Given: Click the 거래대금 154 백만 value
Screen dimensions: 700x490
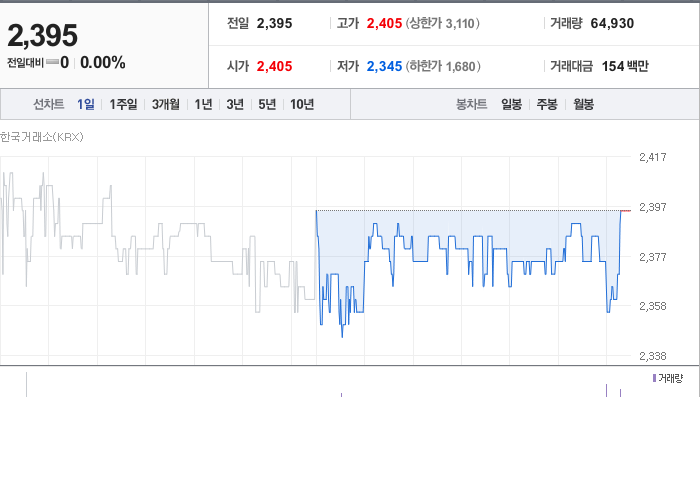Looking at the screenshot, I should coord(625,66).
